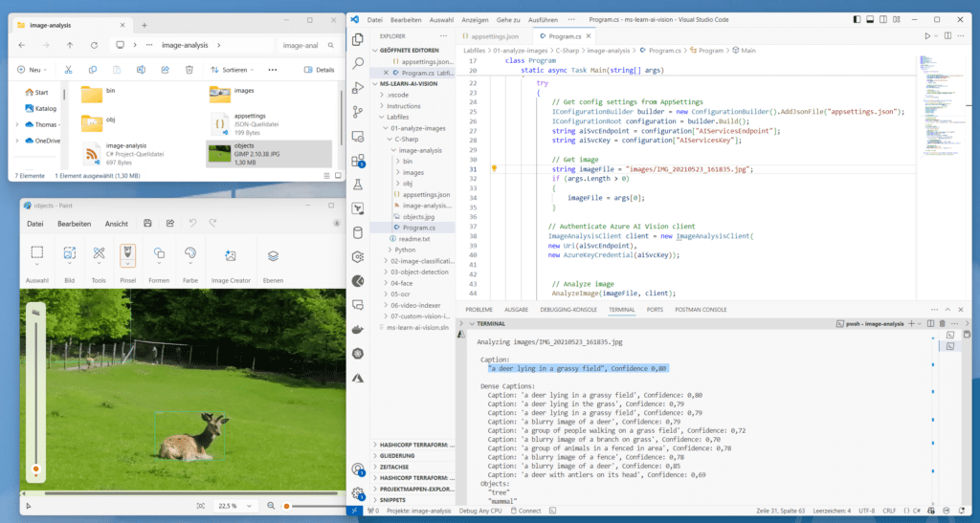The height and width of the screenshot is (523, 980).
Task: Undo the last action in Paint
Action: (x=192, y=224)
